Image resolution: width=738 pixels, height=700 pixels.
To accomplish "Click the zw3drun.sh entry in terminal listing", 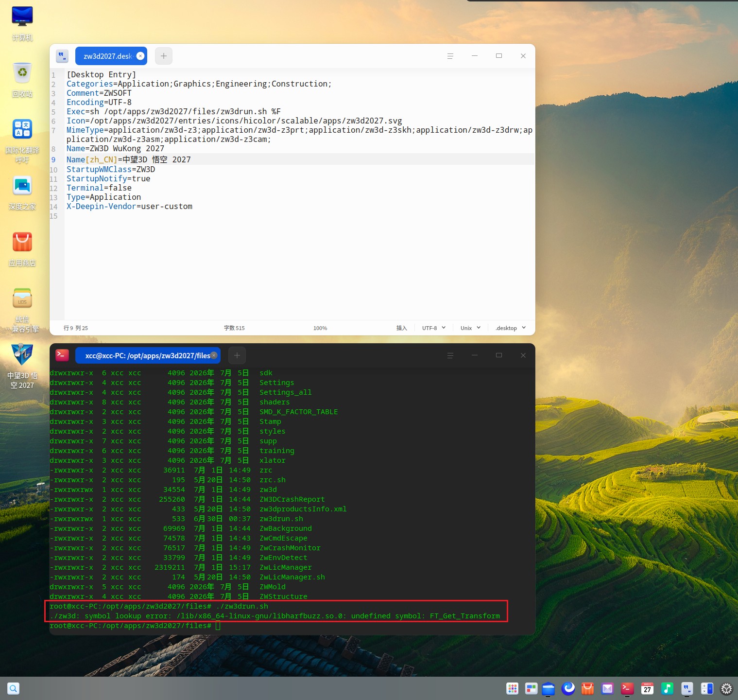I will [281, 519].
